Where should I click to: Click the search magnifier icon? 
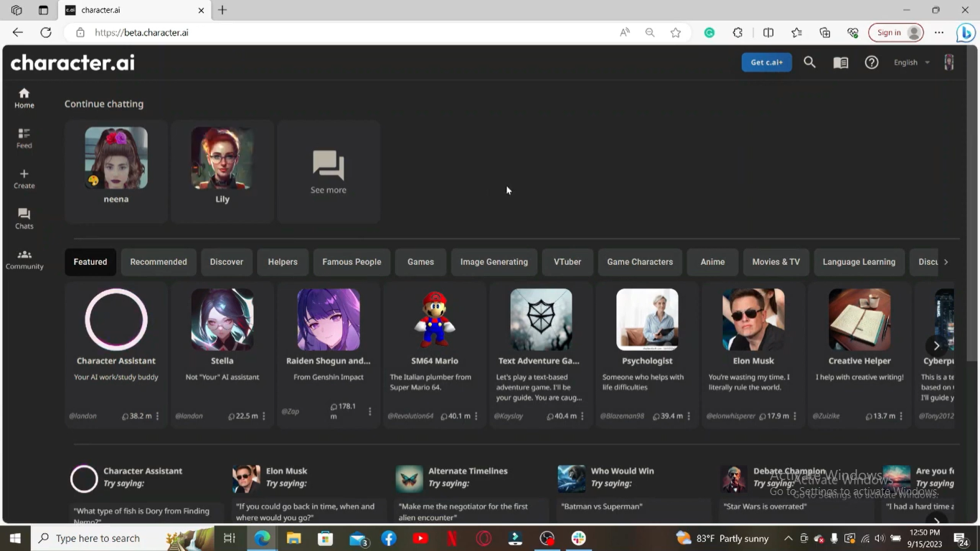809,62
